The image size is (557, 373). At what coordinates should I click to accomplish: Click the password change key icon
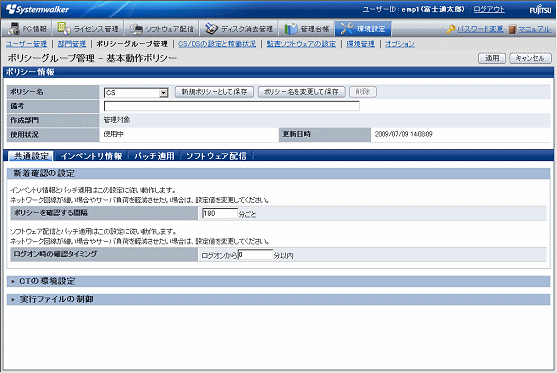coord(450,29)
